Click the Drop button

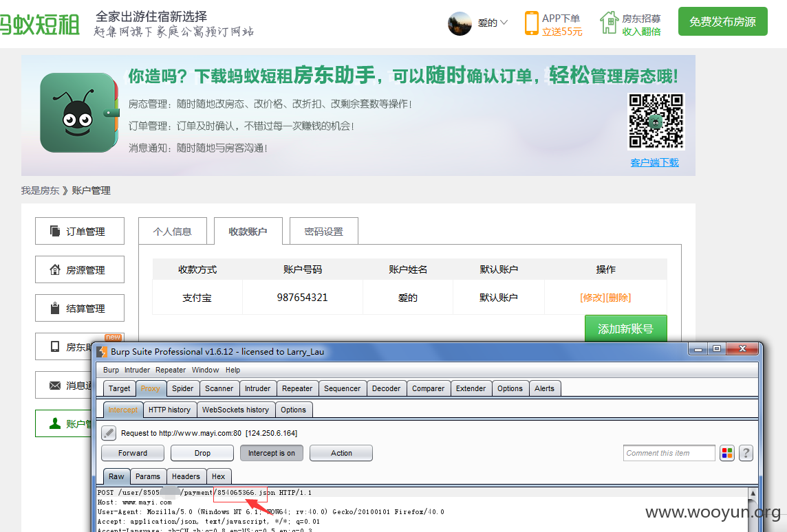pos(202,453)
